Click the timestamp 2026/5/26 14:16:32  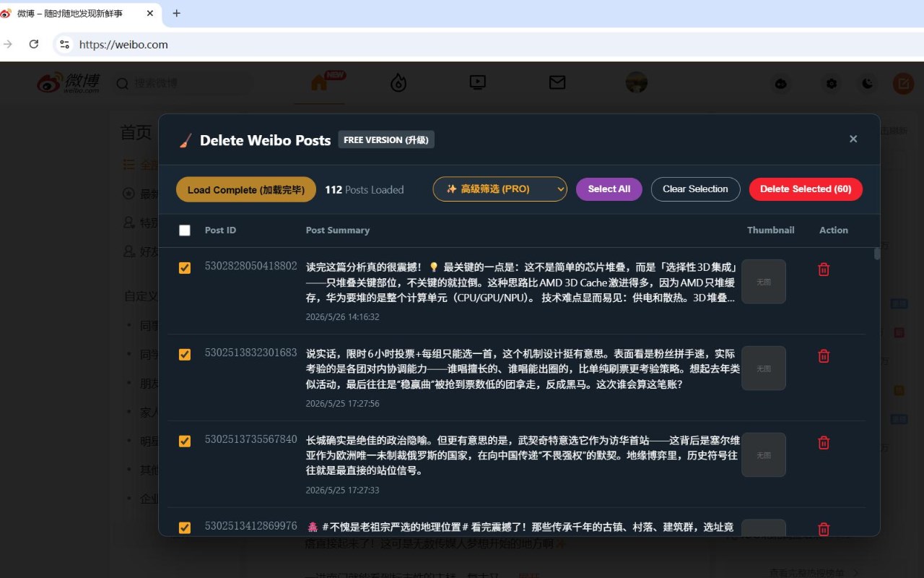coord(343,317)
